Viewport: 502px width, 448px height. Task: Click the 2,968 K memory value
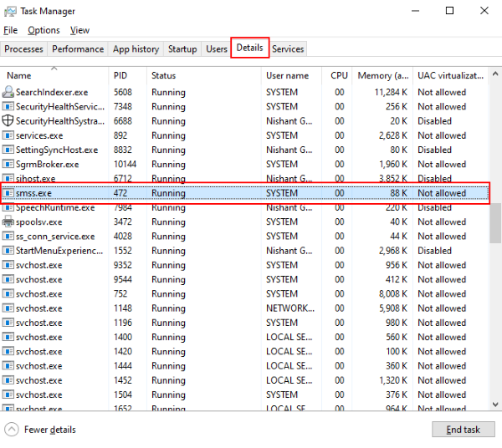pyautogui.click(x=393, y=251)
